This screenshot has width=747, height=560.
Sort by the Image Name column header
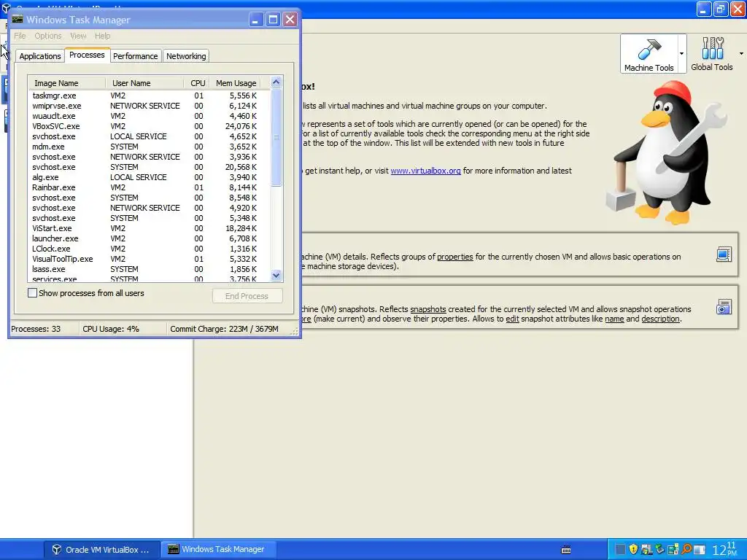pos(66,83)
